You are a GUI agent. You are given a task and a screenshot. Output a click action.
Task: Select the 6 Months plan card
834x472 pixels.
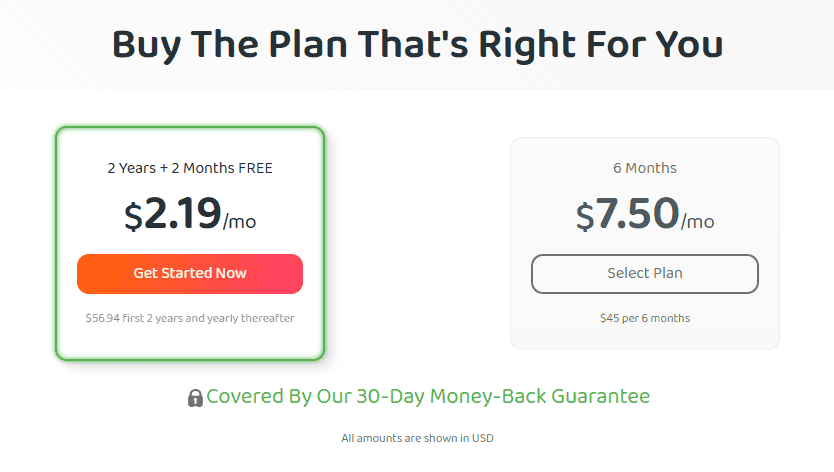click(x=645, y=244)
